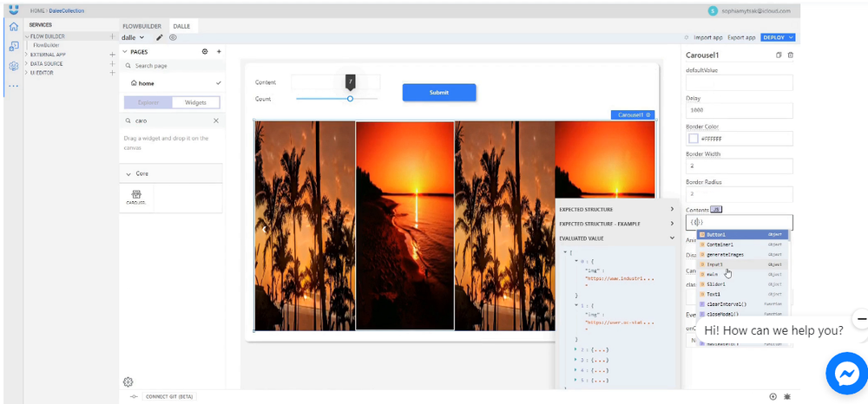The width and height of the screenshot is (868, 404).
Task: Open the Border Color swatch
Action: [693, 138]
